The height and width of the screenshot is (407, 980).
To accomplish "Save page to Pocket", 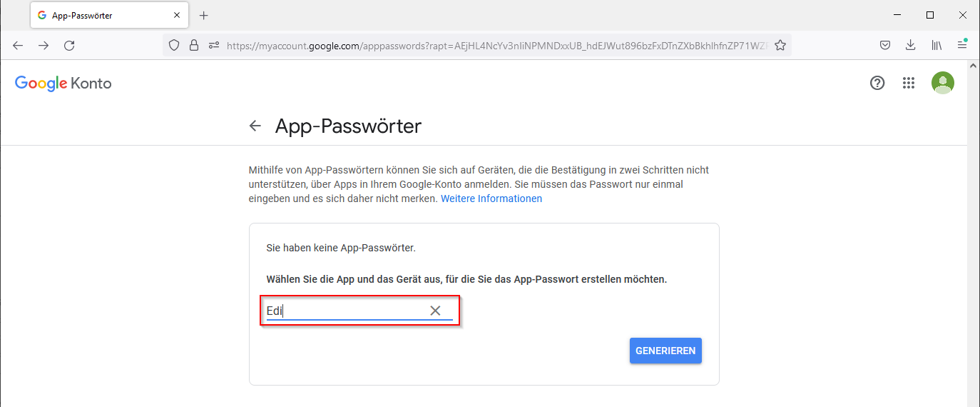I will (884, 45).
